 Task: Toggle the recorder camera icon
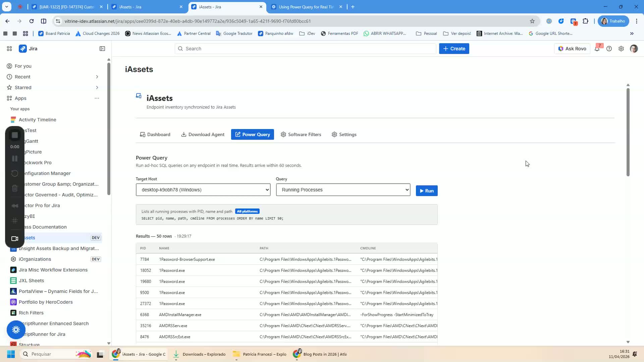15,239
